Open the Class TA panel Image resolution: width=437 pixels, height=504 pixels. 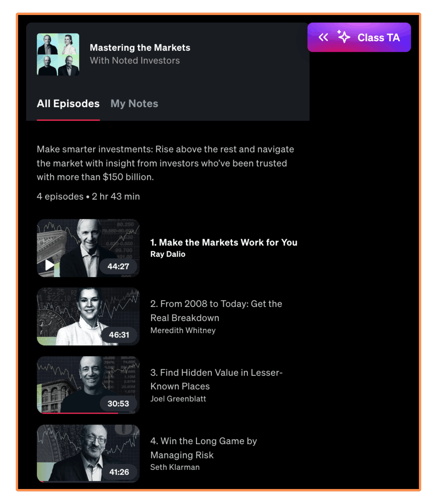click(x=359, y=37)
